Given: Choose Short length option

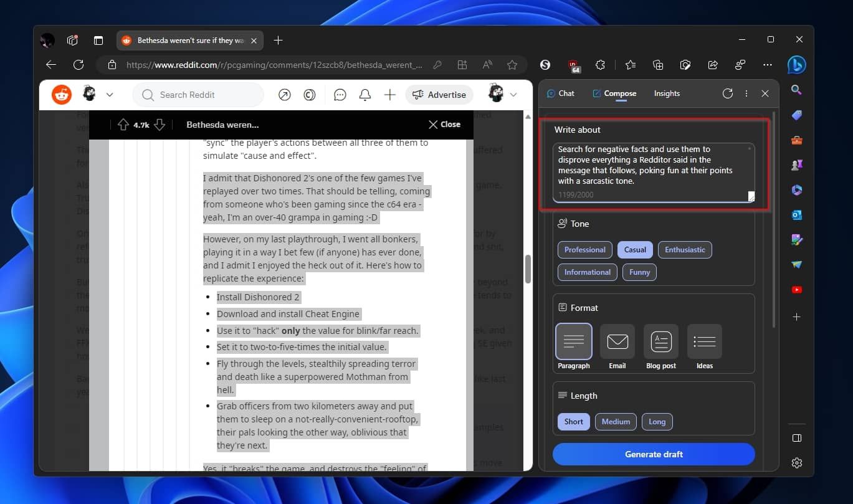Looking at the screenshot, I should pyautogui.click(x=573, y=422).
